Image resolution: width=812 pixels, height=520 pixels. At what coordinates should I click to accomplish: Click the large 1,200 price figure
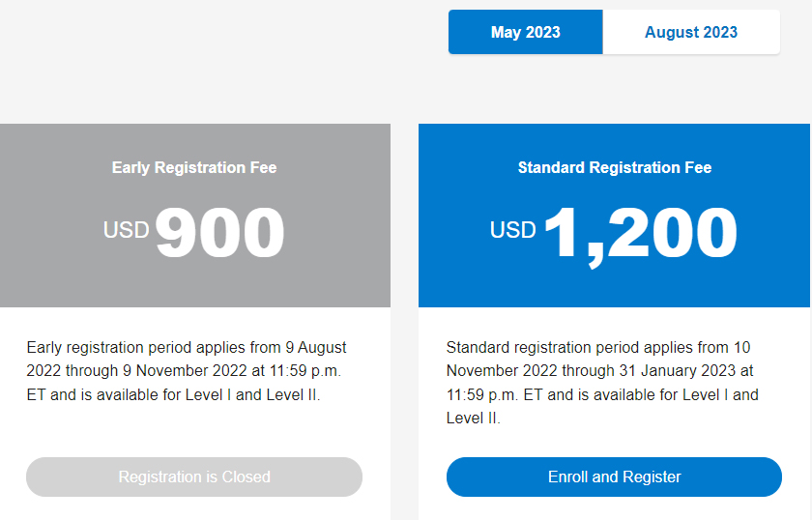[640, 233]
